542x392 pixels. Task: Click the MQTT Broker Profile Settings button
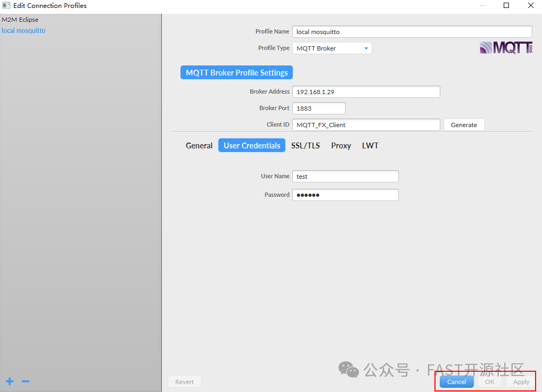(x=236, y=72)
